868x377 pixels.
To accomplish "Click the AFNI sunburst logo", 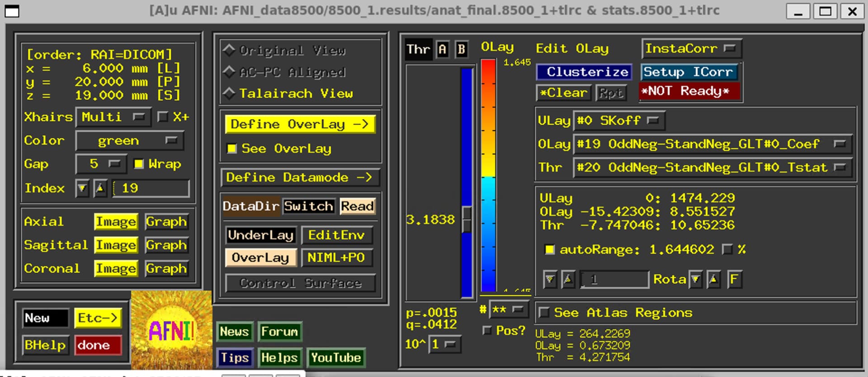I will (x=171, y=330).
